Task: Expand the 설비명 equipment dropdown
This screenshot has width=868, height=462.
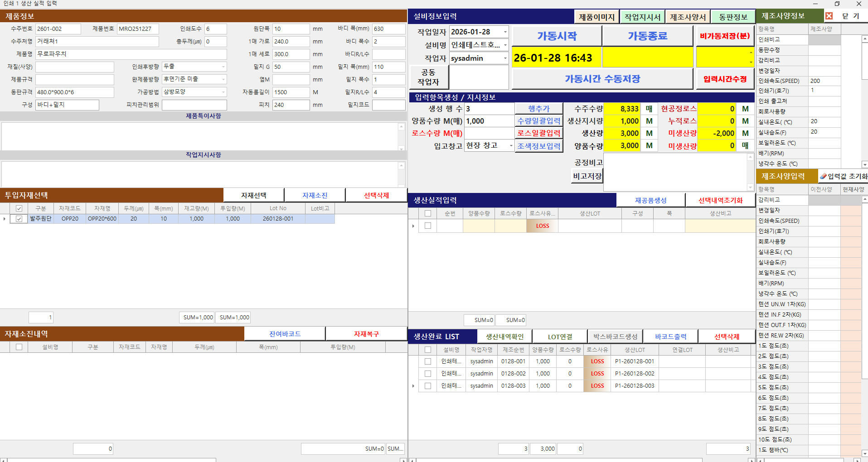Action: tap(504, 45)
